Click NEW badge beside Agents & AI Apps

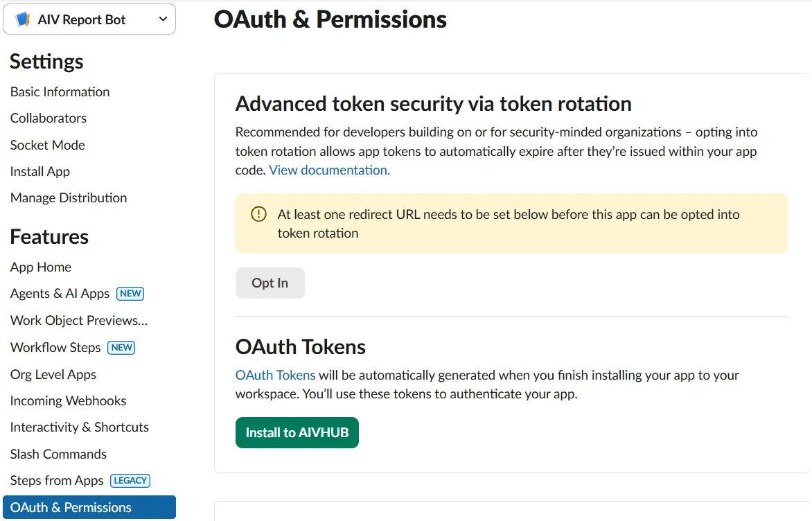click(130, 293)
